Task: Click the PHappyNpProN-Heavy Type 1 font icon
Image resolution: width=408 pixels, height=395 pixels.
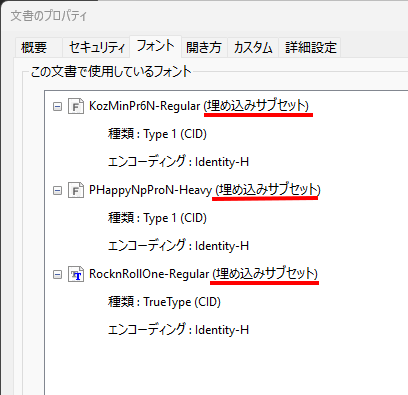Action: point(76,190)
